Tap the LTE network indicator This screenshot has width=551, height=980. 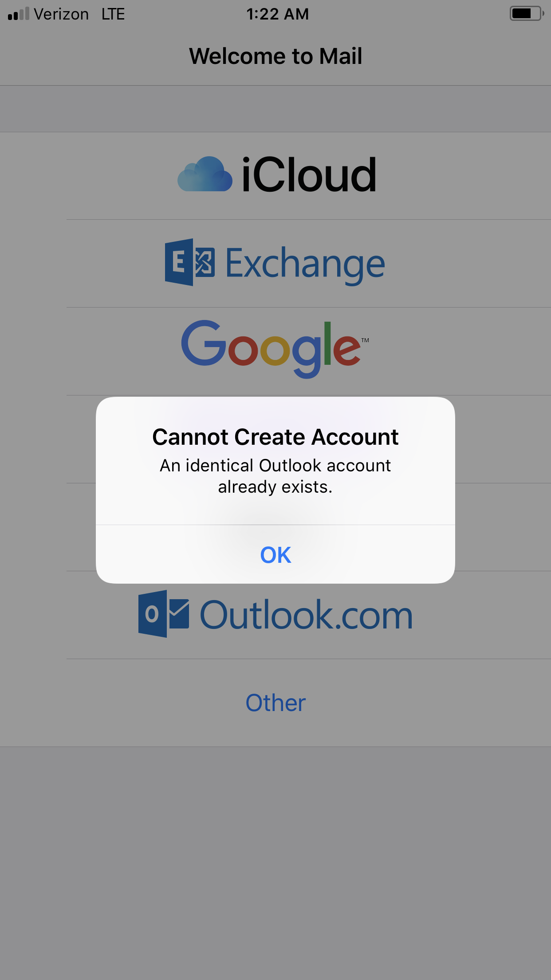coord(113,14)
